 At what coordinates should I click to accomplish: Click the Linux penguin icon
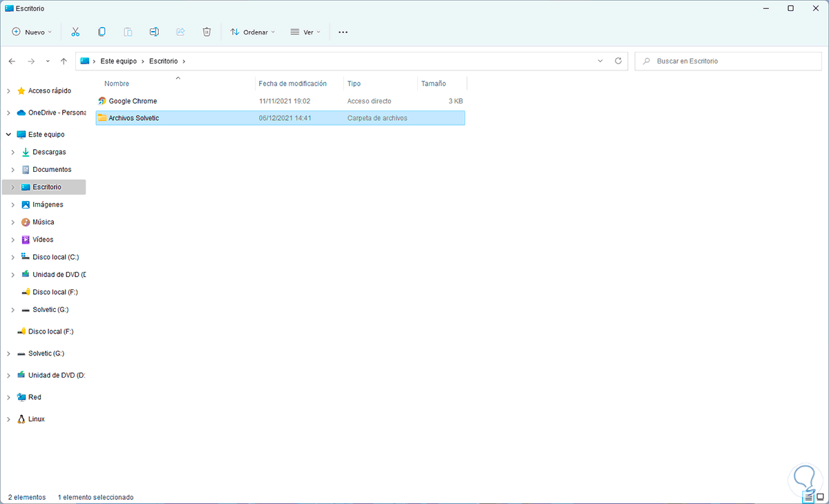tap(21, 419)
